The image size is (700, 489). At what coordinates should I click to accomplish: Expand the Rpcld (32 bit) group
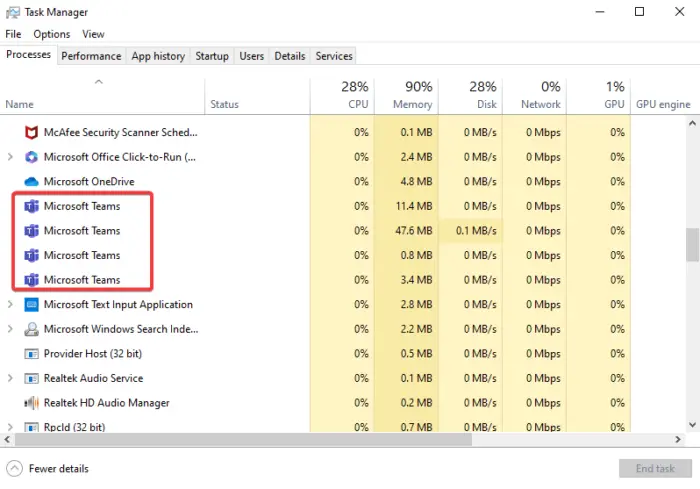click(10, 427)
